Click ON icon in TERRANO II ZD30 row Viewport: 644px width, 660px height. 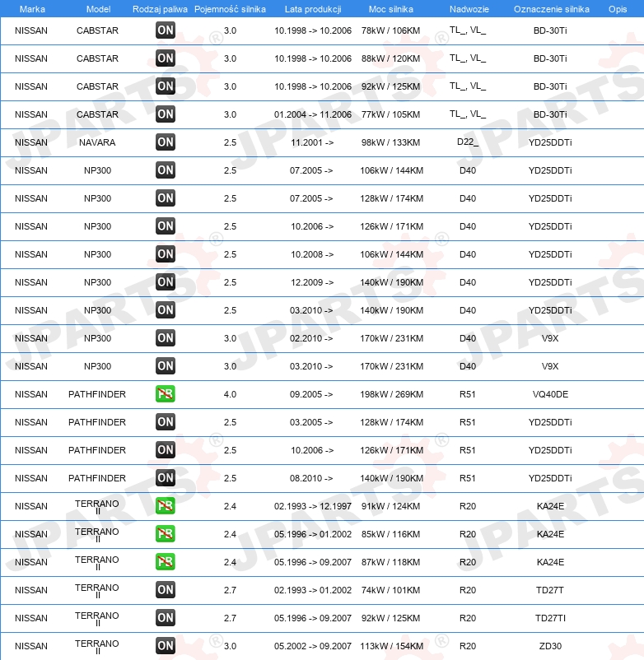click(x=165, y=646)
